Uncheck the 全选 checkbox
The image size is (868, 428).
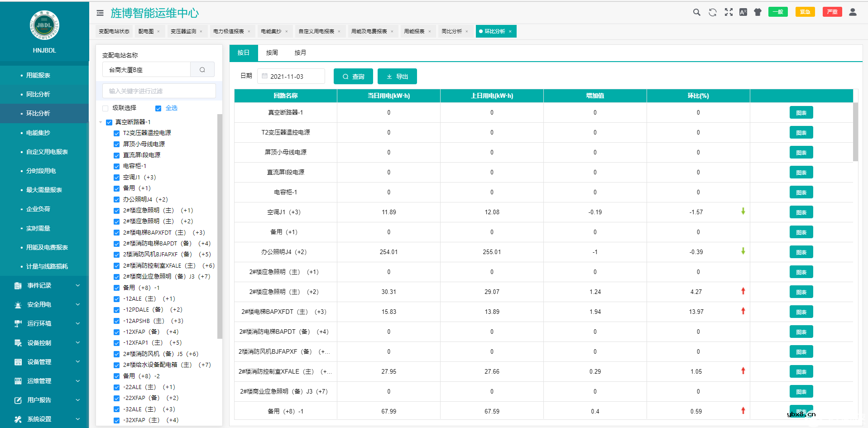[x=158, y=108]
